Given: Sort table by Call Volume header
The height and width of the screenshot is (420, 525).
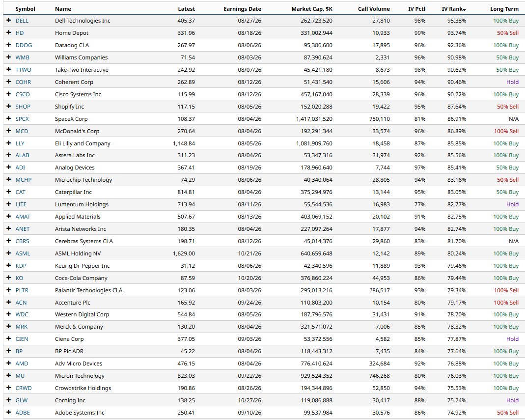Looking at the screenshot, I should click(374, 9).
